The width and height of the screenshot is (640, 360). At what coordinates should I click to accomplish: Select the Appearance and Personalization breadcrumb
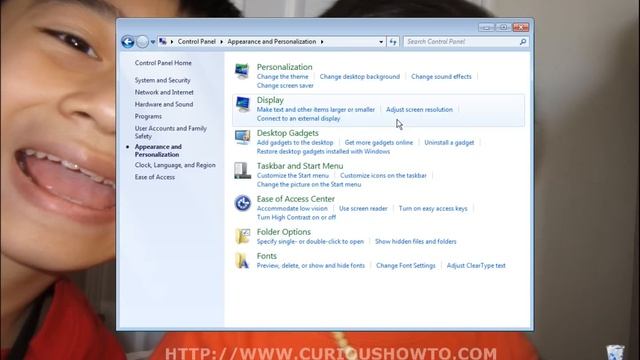tap(272, 42)
